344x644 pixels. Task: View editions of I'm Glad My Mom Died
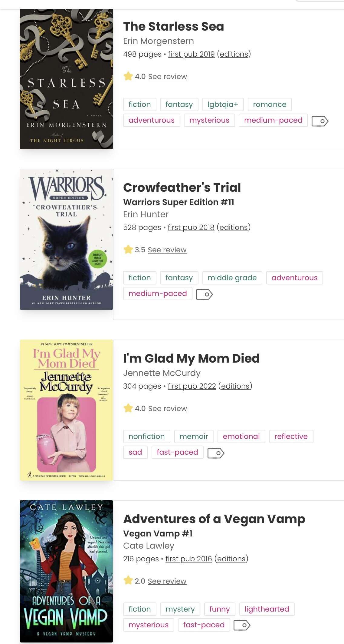point(235,386)
